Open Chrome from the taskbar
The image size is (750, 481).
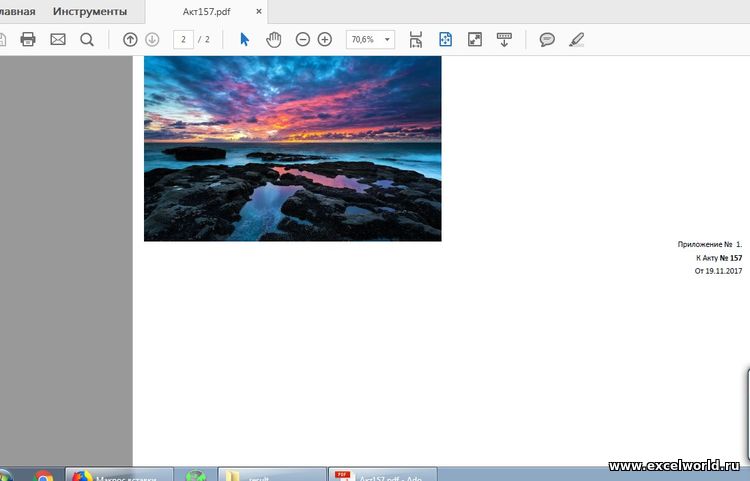43,477
